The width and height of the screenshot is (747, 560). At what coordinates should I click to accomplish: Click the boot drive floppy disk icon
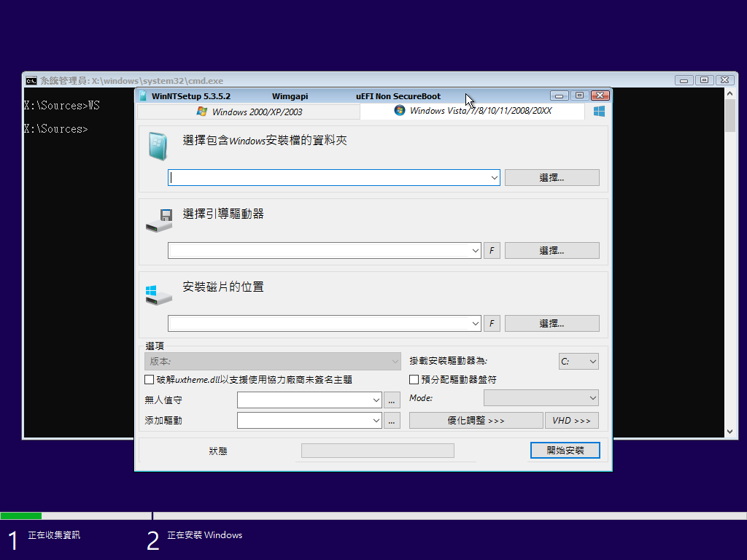tap(159, 220)
